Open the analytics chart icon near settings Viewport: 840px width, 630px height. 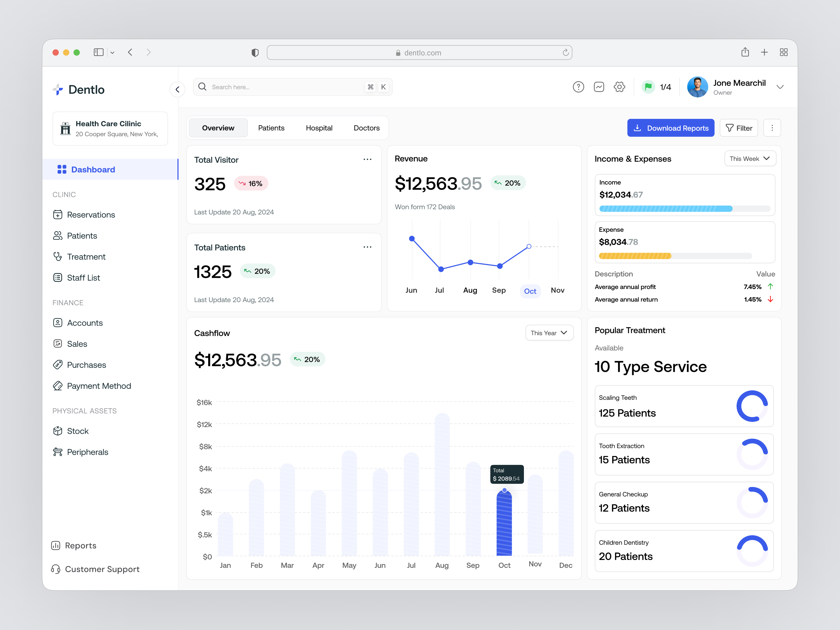[599, 87]
